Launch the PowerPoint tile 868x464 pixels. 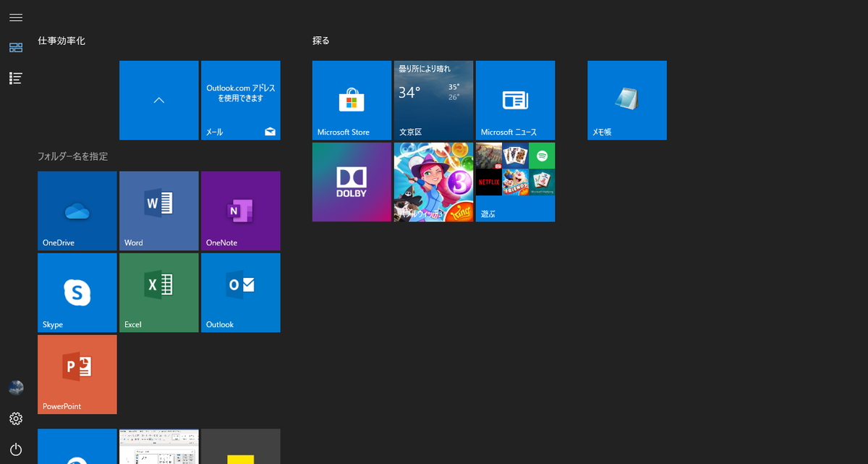point(77,374)
